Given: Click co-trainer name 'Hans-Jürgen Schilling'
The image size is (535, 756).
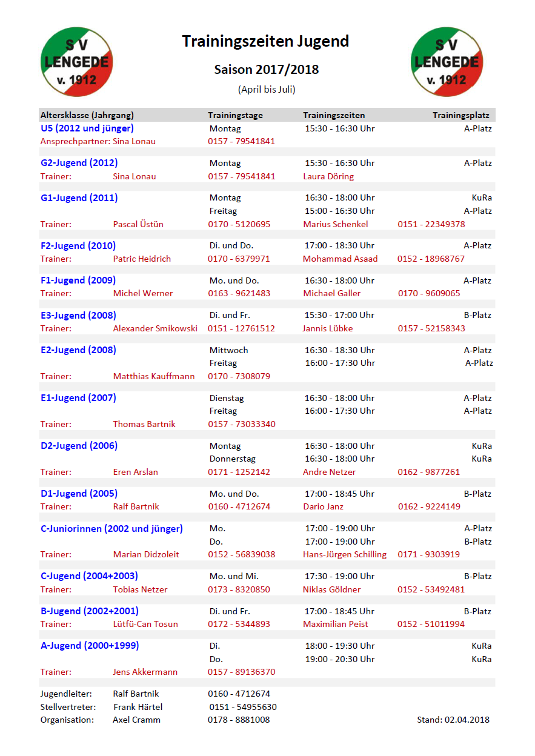Looking at the screenshot, I should [x=344, y=554].
